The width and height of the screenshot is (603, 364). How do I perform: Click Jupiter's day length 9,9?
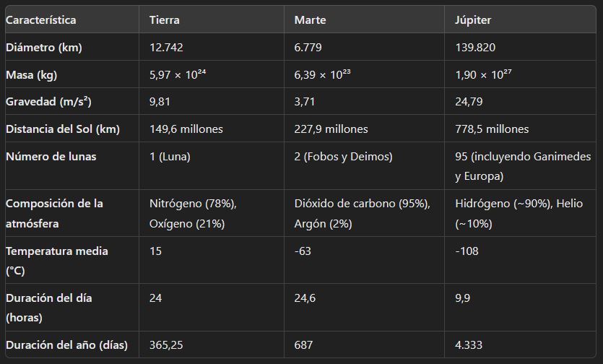(463, 298)
